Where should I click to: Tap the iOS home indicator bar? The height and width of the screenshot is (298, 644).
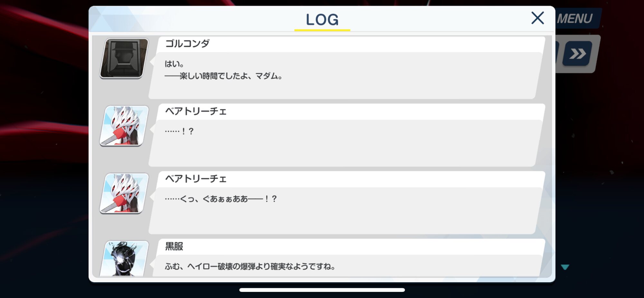[x=322, y=290]
